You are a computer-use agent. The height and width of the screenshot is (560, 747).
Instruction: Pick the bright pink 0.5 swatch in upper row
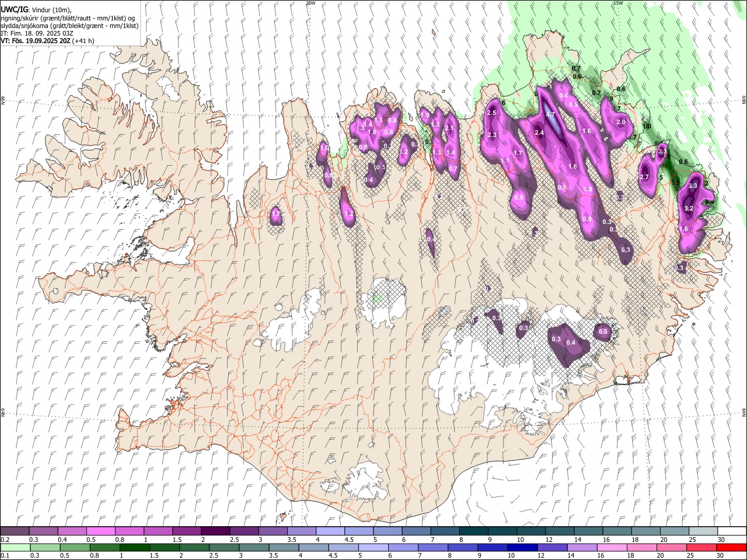(x=101, y=531)
